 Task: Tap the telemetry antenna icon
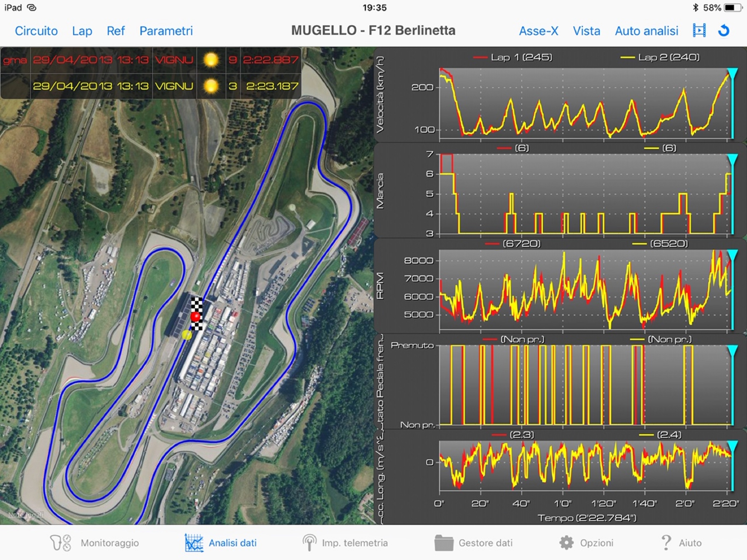click(309, 543)
